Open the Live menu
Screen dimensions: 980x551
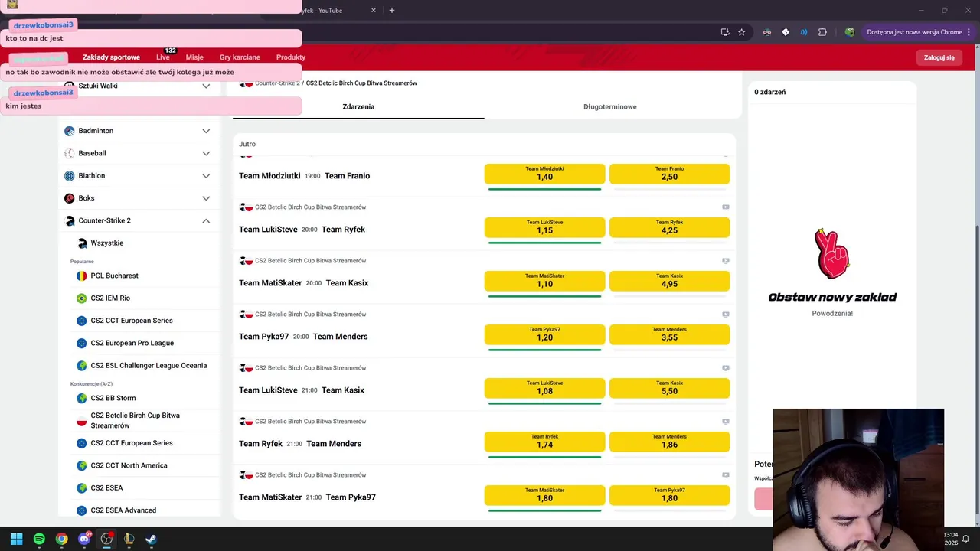click(163, 57)
